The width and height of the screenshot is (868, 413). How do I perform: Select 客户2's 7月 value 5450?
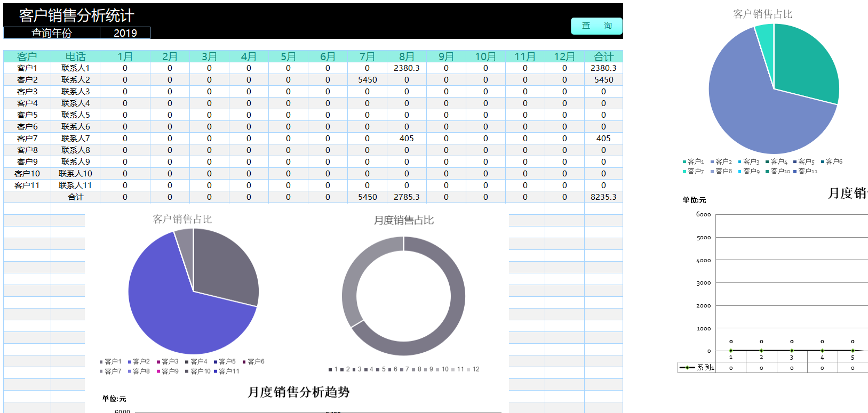(367, 80)
